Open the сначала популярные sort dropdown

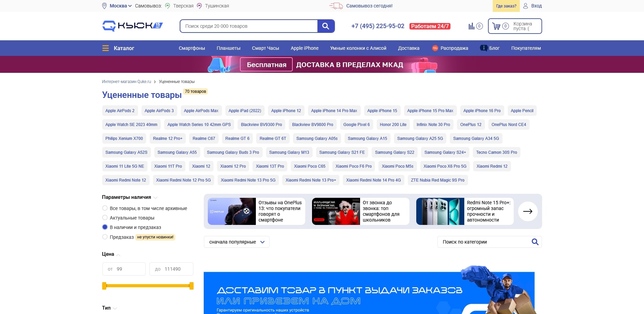click(x=236, y=242)
